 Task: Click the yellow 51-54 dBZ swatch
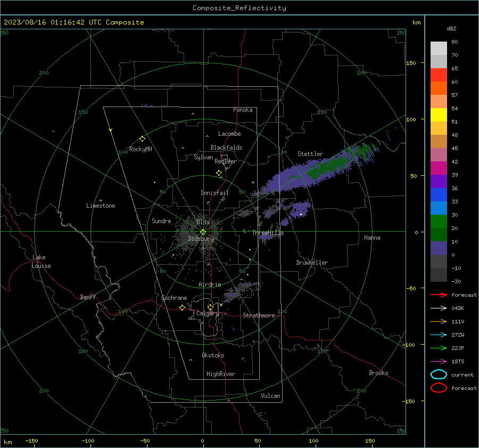point(439,115)
